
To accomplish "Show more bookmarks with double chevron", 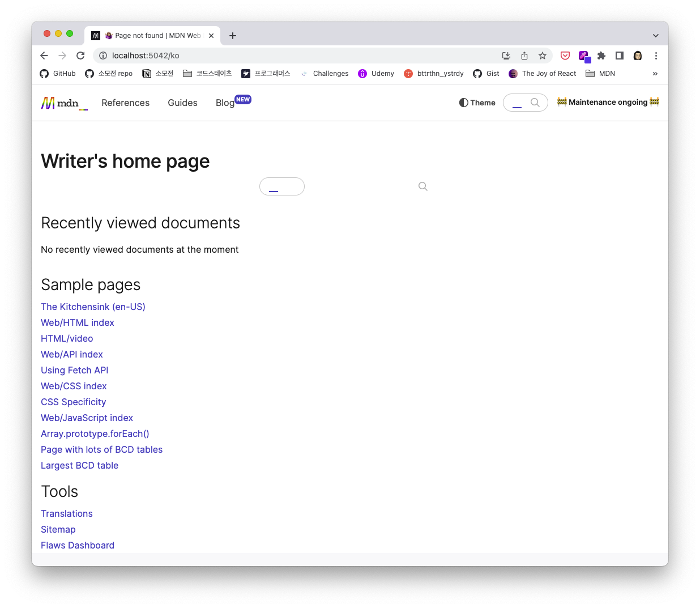I will 655,74.
